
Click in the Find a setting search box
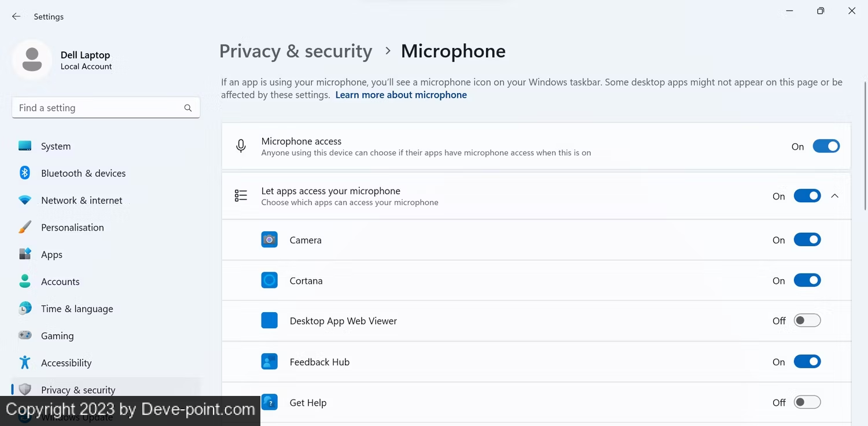pyautogui.click(x=106, y=108)
